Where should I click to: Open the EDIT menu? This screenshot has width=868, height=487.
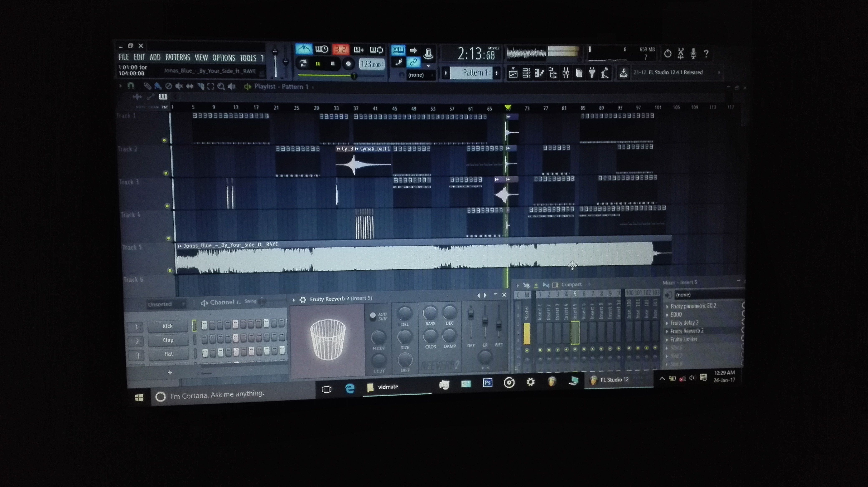click(139, 57)
